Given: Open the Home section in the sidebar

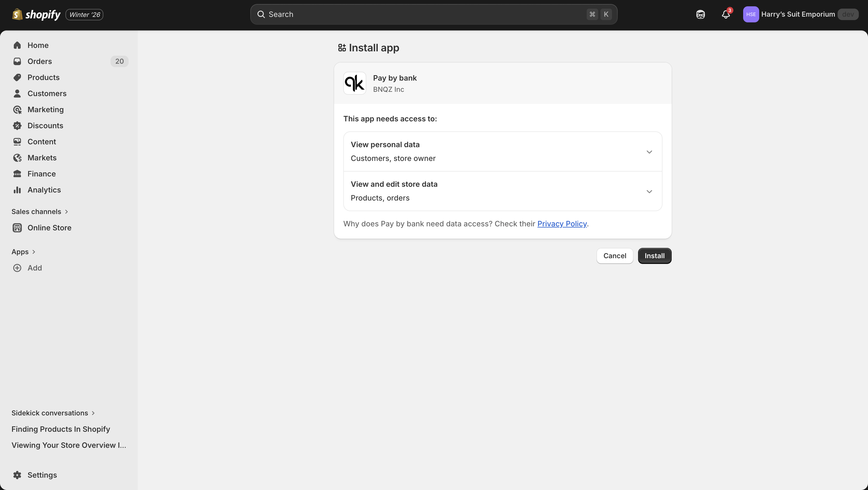Looking at the screenshot, I should tap(38, 45).
